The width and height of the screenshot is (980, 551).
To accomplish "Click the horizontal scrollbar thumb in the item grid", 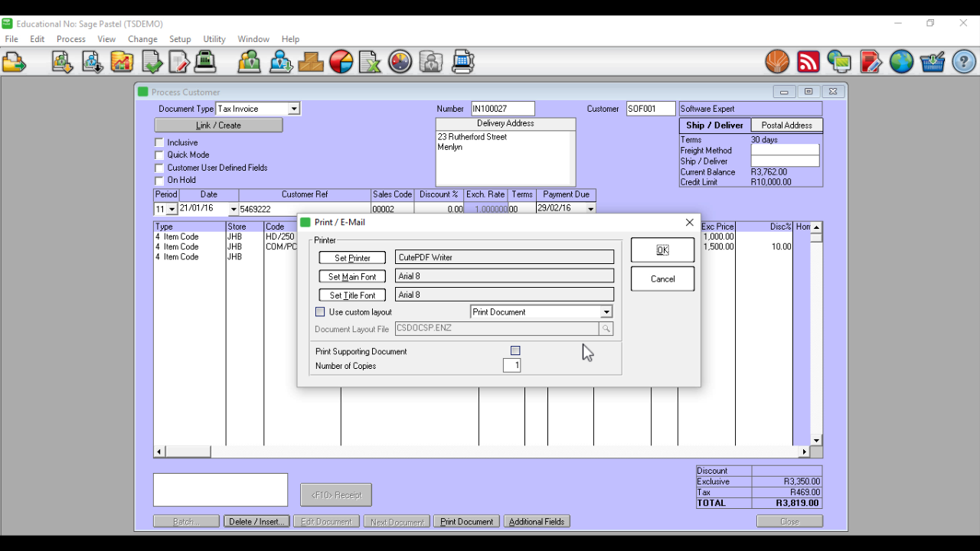I will [x=188, y=452].
